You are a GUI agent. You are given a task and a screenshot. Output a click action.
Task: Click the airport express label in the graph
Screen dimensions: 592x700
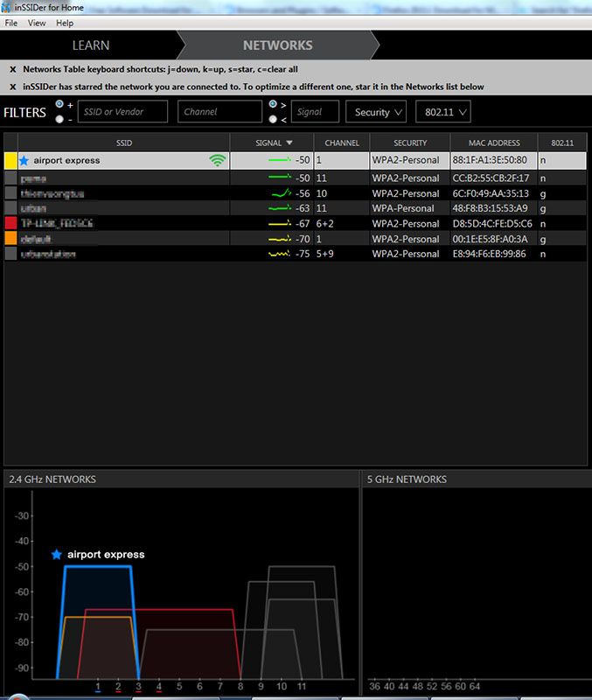click(x=106, y=555)
